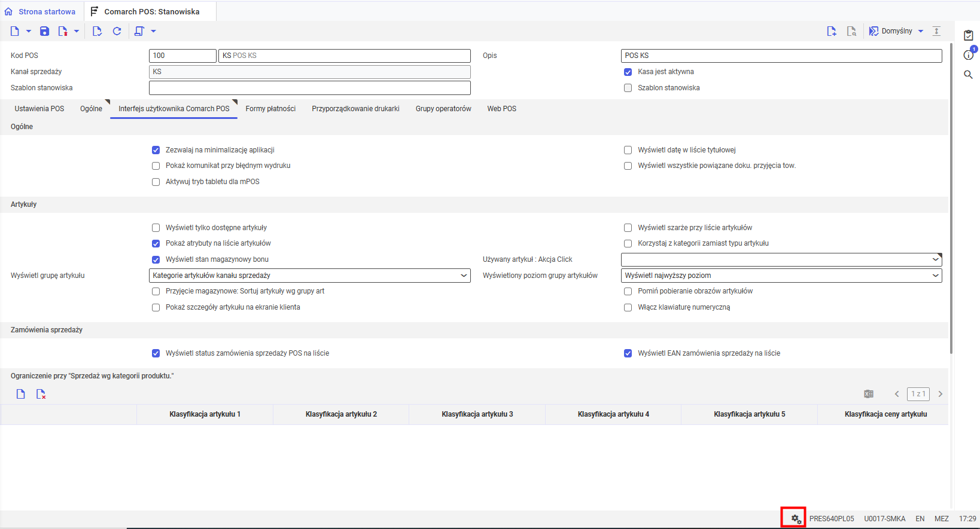
Task: Click the Excel export icon above the table
Action: (x=869, y=394)
